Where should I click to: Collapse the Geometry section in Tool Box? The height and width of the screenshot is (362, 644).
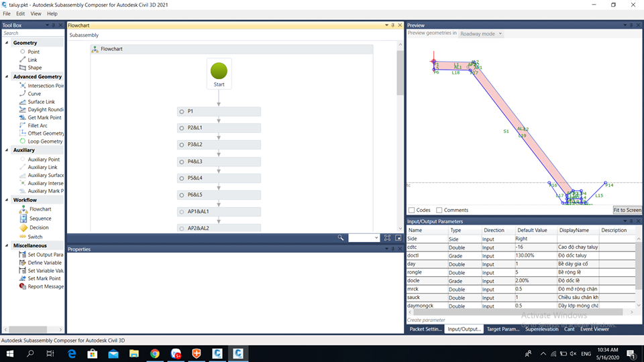(7, 43)
